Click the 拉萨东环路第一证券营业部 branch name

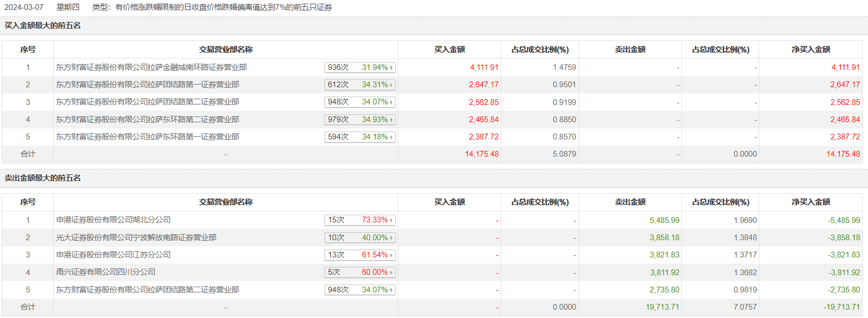[148, 137]
